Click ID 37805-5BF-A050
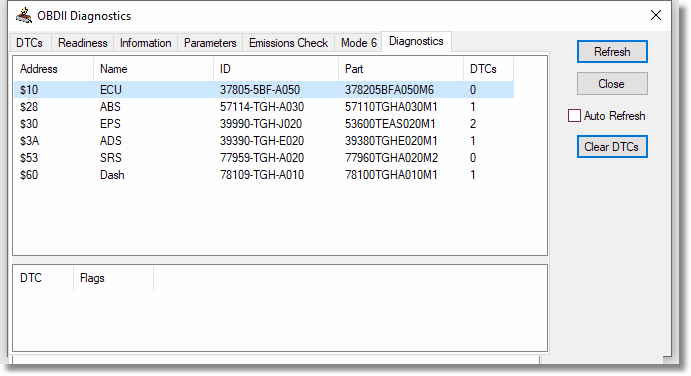The width and height of the screenshot is (691, 376). coord(260,90)
